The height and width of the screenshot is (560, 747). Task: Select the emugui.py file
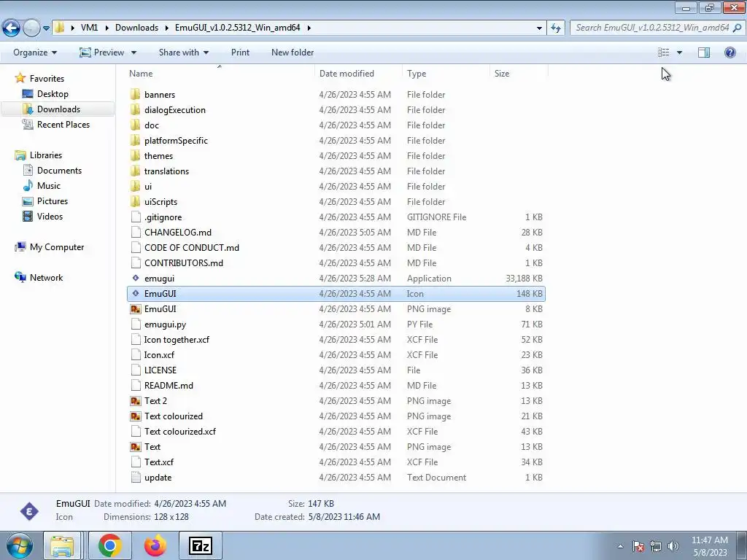click(336, 324)
